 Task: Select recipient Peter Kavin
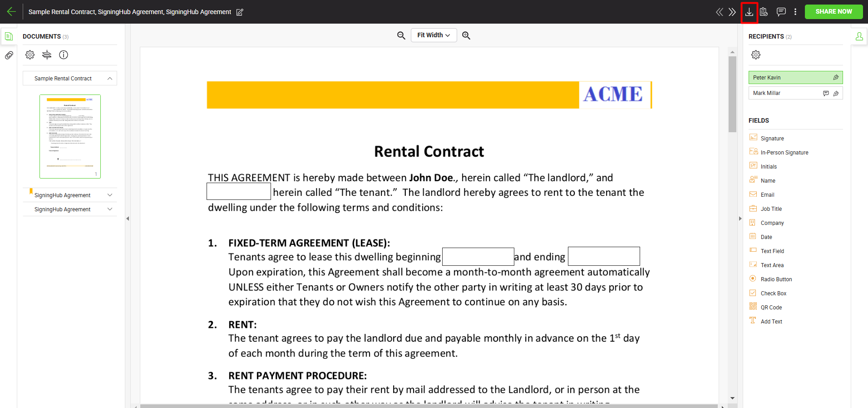pos(795,78)
